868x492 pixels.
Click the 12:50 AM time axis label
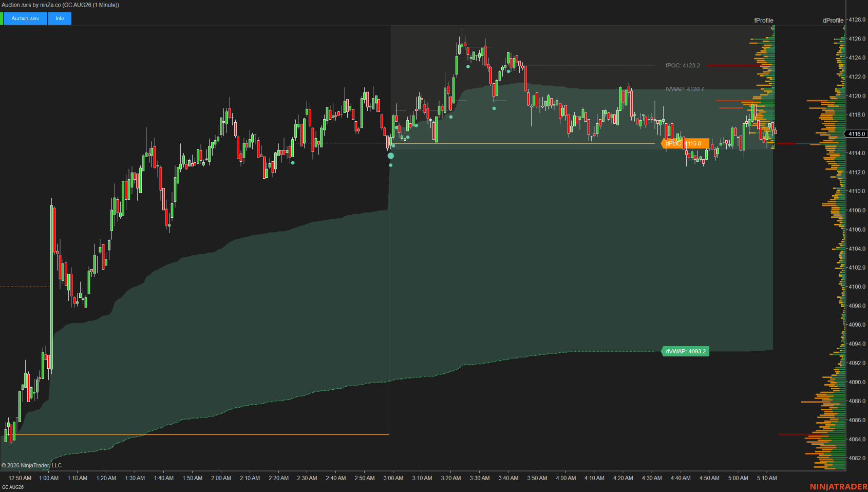pos(20,478)
